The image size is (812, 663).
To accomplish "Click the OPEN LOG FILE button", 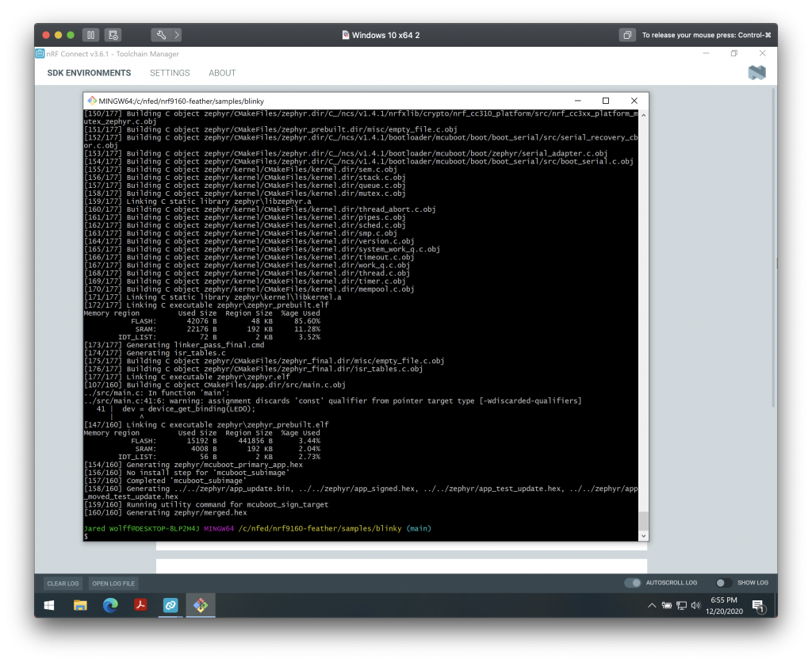I will tap(113, 583).
